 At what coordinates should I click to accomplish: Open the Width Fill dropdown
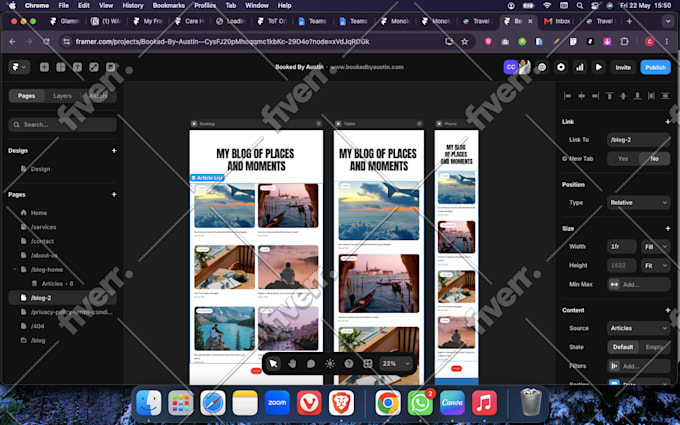click(x=655, y=246)
